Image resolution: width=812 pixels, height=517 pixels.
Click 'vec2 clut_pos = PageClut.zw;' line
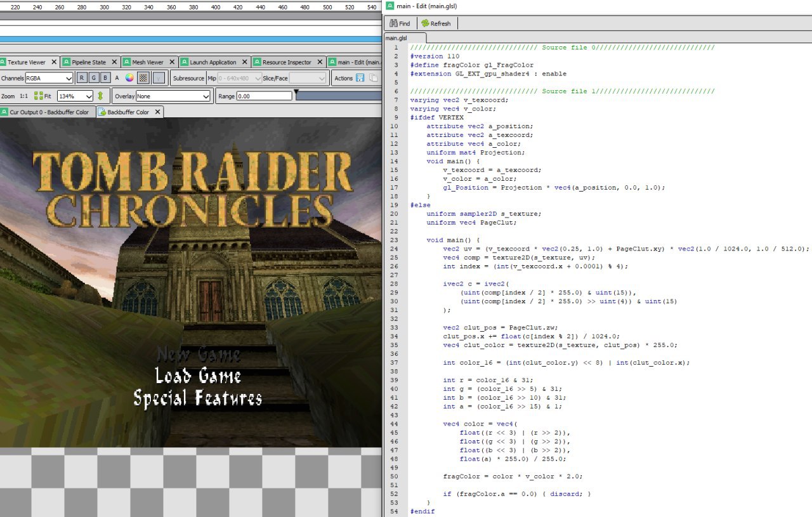pos(501,327)
